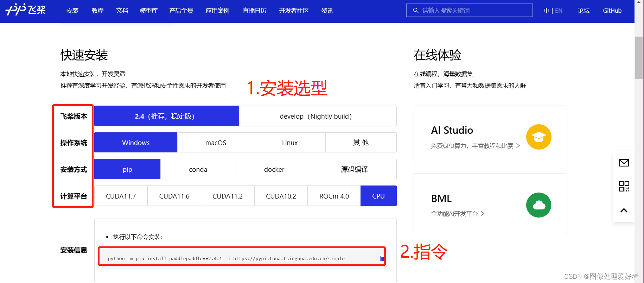Select 源码编译 install method
Screen dimensions: 644x283
[x=355, y=169]
